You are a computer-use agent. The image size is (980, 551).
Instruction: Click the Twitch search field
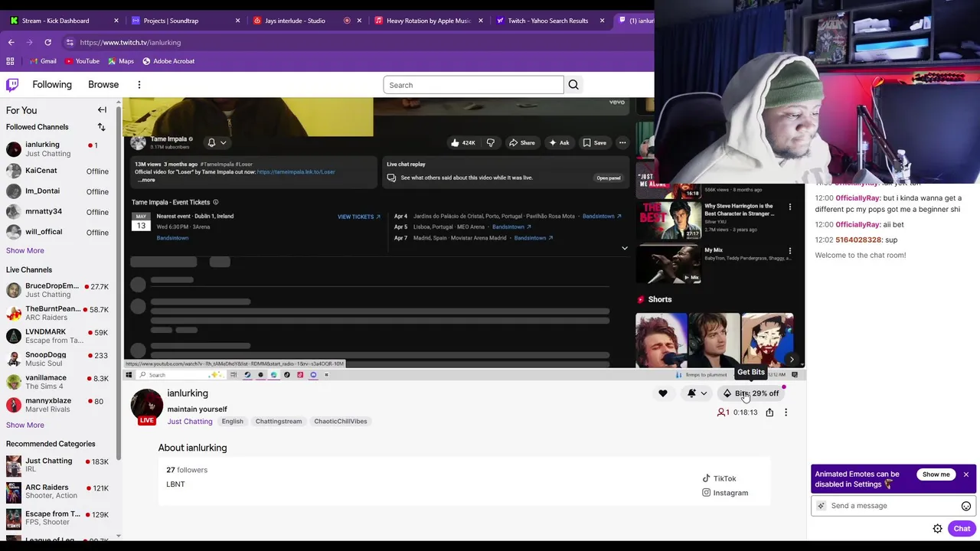pos(473,85)
